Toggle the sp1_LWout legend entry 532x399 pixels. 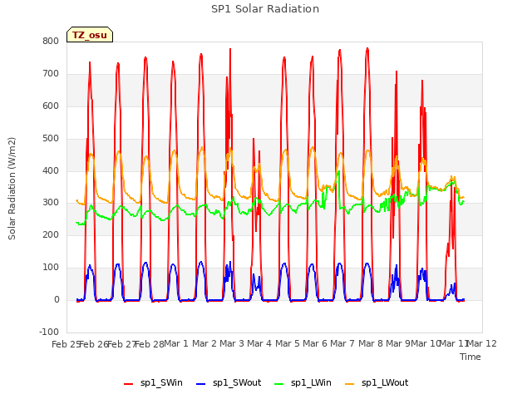377,382
